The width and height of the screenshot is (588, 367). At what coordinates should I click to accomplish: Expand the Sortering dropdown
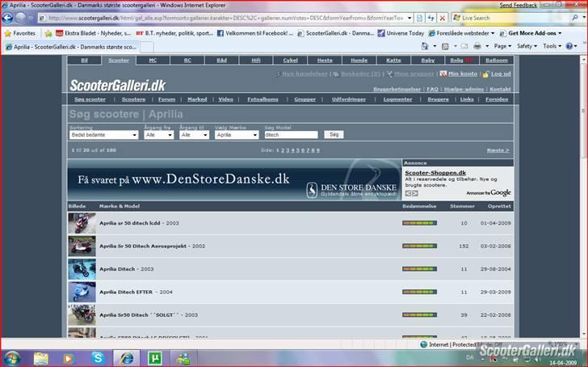coord(104,135)
